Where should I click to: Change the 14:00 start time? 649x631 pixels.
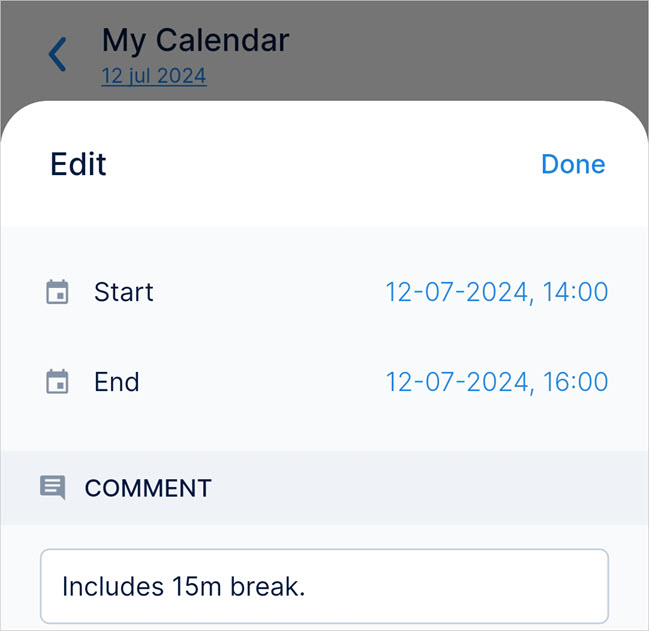point(576,293)
